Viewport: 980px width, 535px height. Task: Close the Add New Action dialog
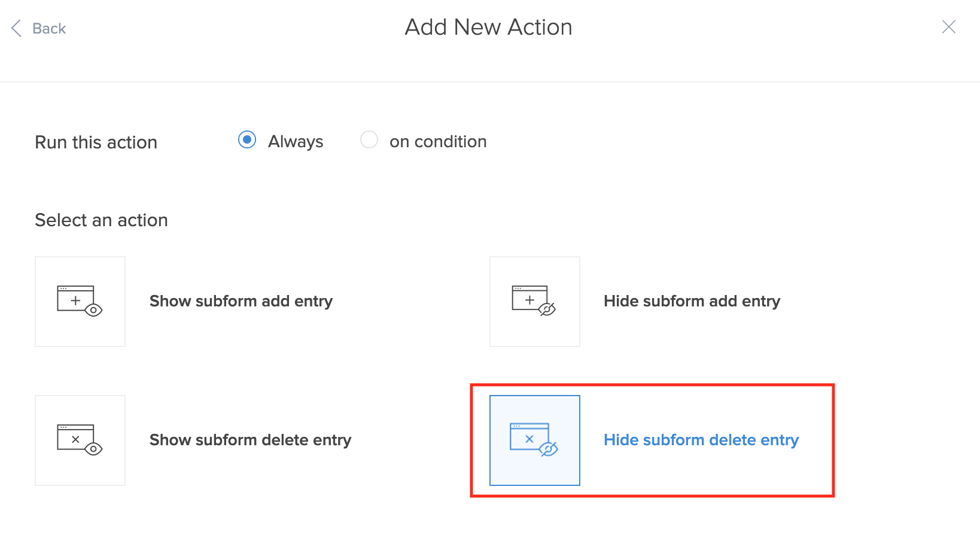point(948,27)
